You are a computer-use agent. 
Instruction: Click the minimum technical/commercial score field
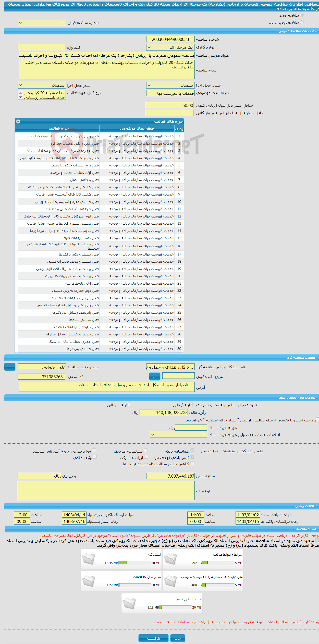[x=170, y=113]
